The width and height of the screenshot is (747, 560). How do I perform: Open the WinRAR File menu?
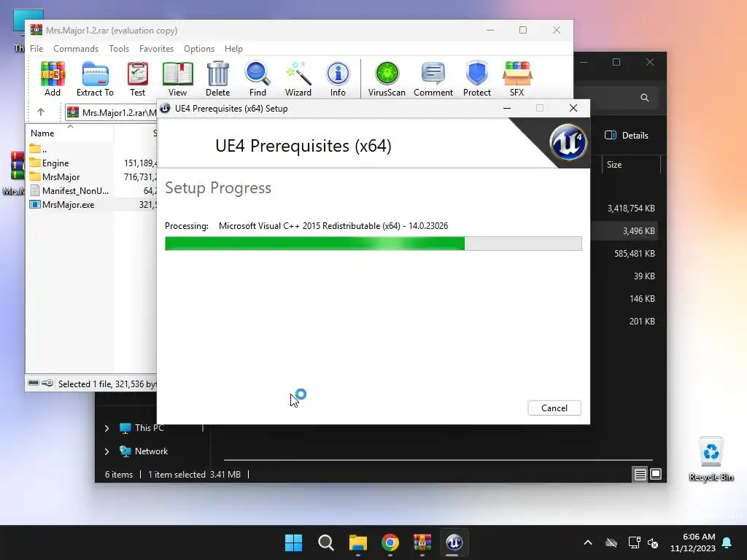click(36, 49)
